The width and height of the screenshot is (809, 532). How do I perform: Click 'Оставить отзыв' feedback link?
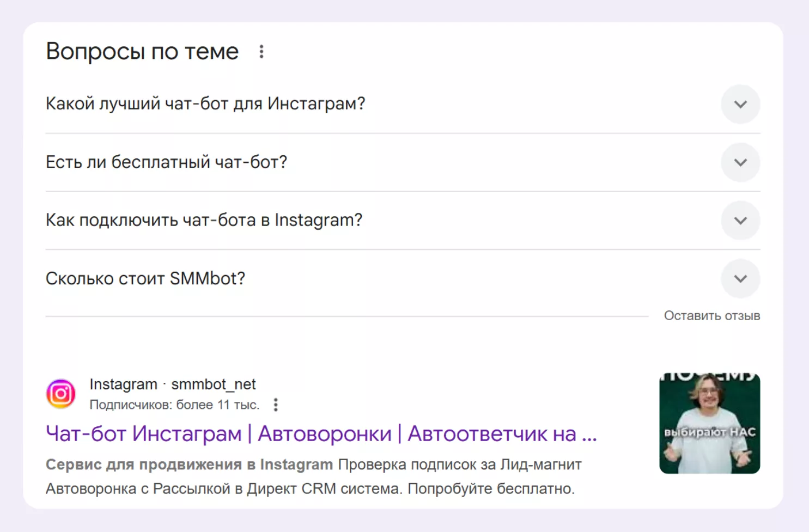pos(711,316)
